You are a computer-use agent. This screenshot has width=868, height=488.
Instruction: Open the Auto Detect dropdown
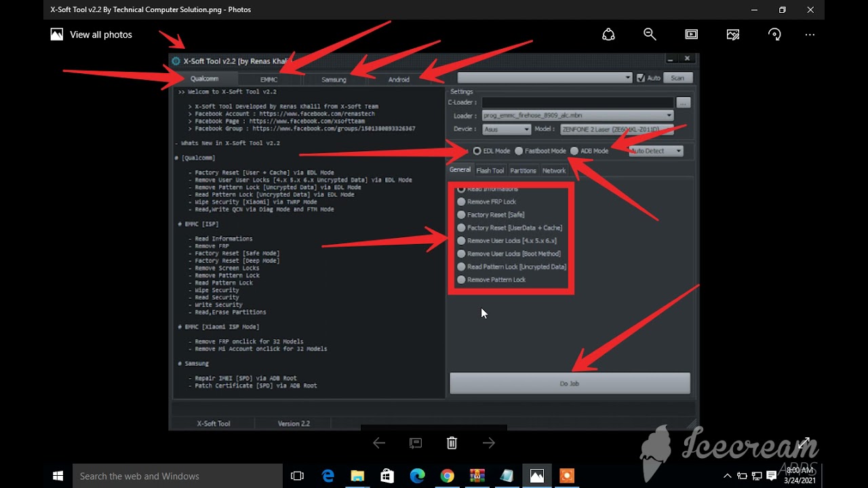point(656,150)
